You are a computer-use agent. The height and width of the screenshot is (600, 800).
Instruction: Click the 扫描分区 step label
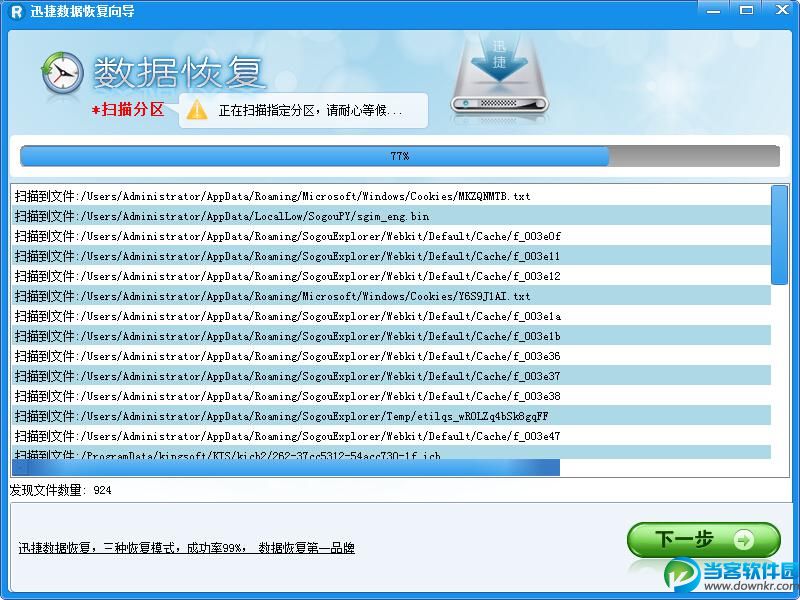(x=128, y=109)
